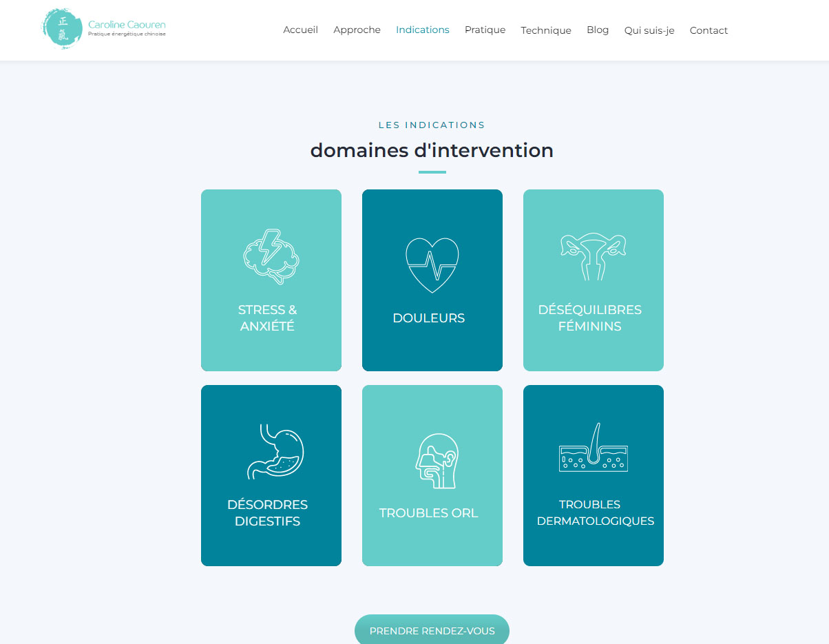
Task: Click the skin hair follicle icon
Action: [x=593, y=448]
